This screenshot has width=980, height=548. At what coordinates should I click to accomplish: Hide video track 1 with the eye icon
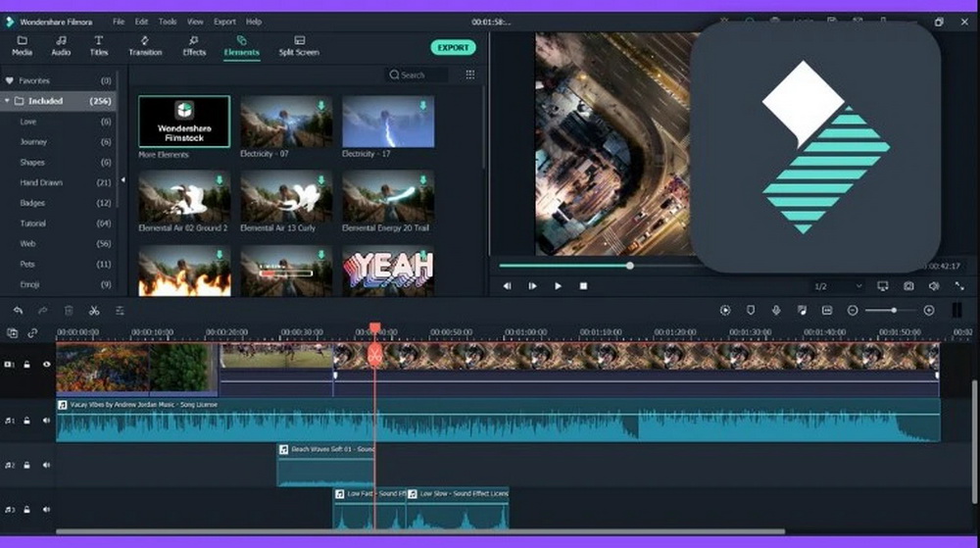(46, 365)
